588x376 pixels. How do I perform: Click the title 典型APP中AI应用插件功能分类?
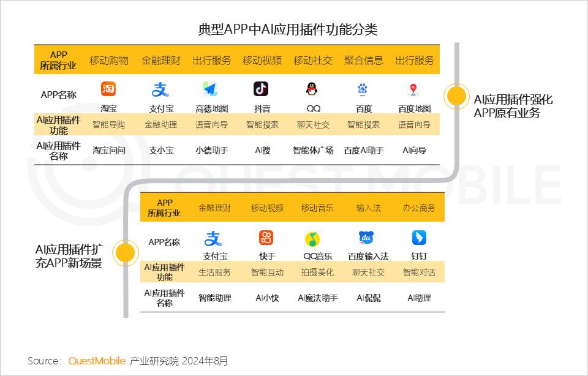288,29
